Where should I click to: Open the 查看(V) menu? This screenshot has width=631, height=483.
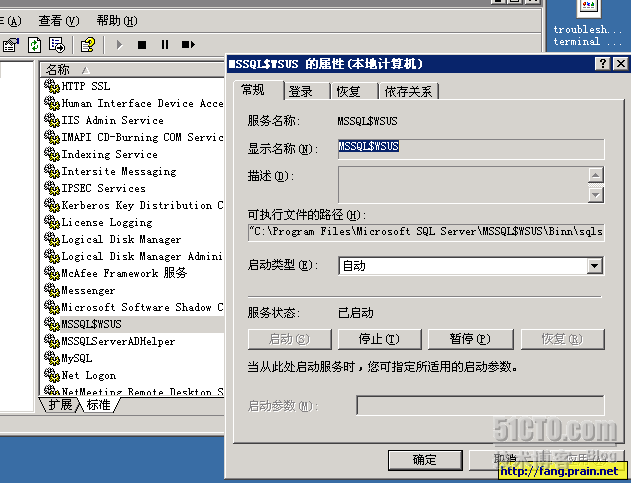coord(59,21)
